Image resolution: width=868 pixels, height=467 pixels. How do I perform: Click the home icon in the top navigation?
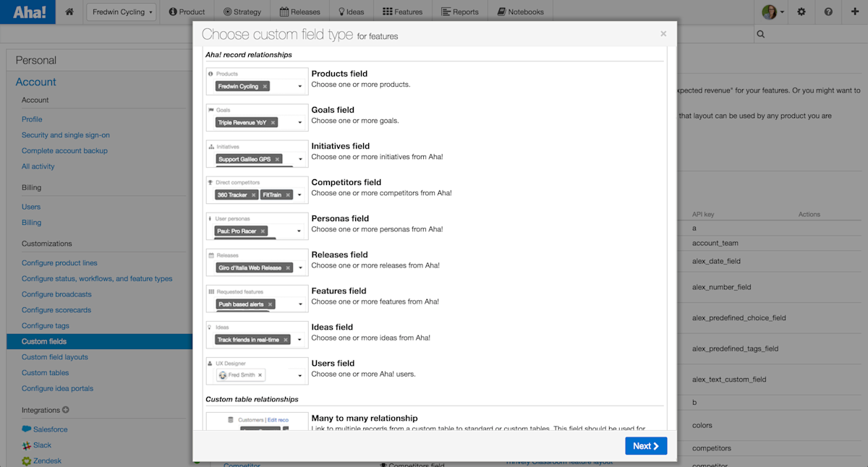tap(69, 11)
